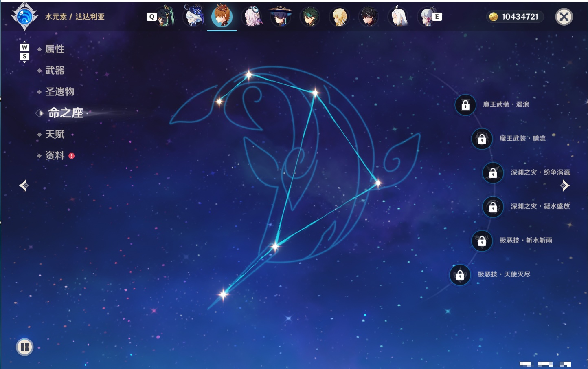Open the 天赋 menu
This screenshot has width=588, height=369.
(55, 134)
